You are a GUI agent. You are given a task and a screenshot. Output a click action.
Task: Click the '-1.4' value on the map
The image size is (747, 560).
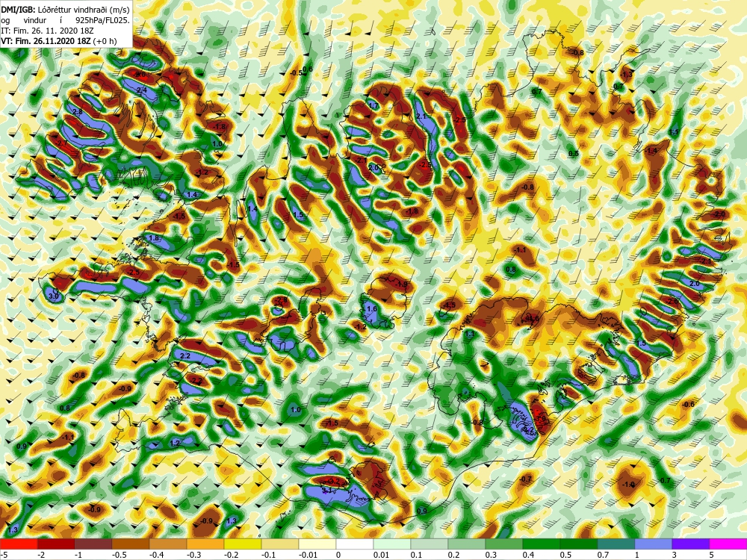tap(651, 151)
